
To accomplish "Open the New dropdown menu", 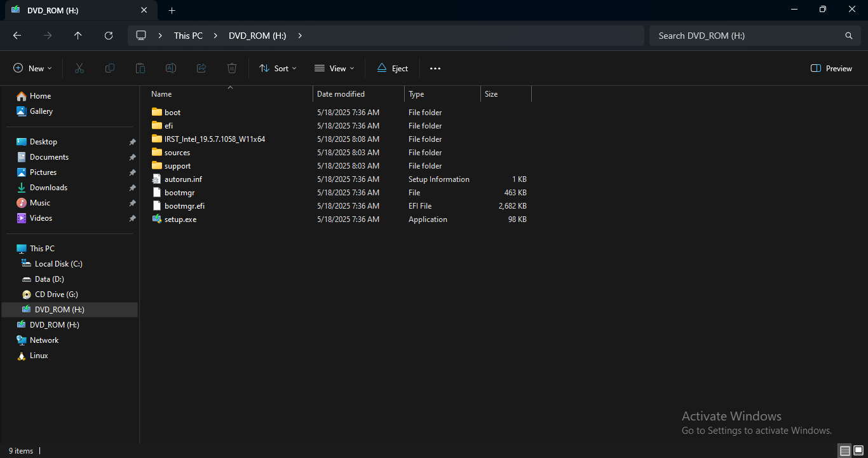I will [x=32, y=68].
